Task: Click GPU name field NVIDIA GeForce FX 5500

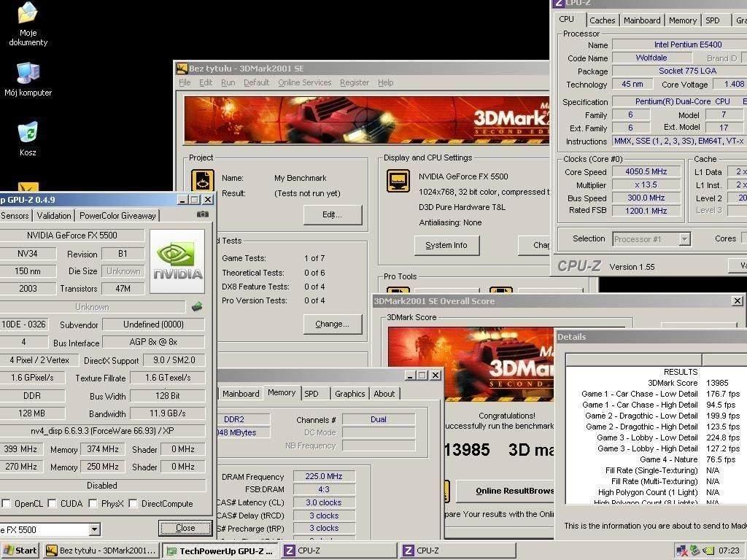Action: (72, 236)
